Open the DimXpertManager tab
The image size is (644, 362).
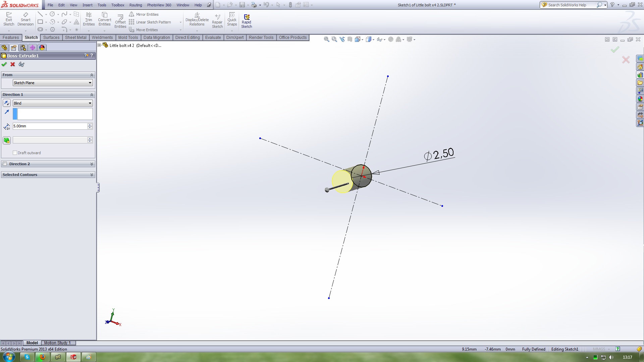click(x=33, y=48)
